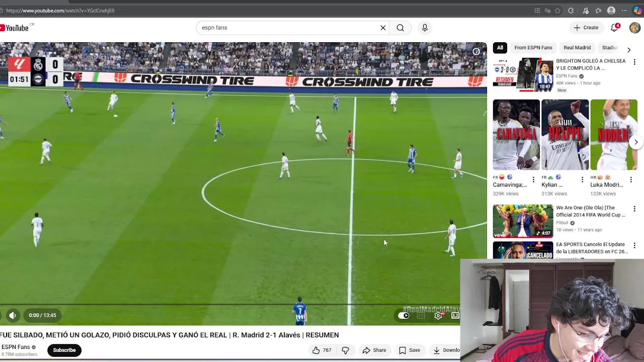Toggle the autoplay switch in the player
Screen dimensions: 644x362
(404, 316)
